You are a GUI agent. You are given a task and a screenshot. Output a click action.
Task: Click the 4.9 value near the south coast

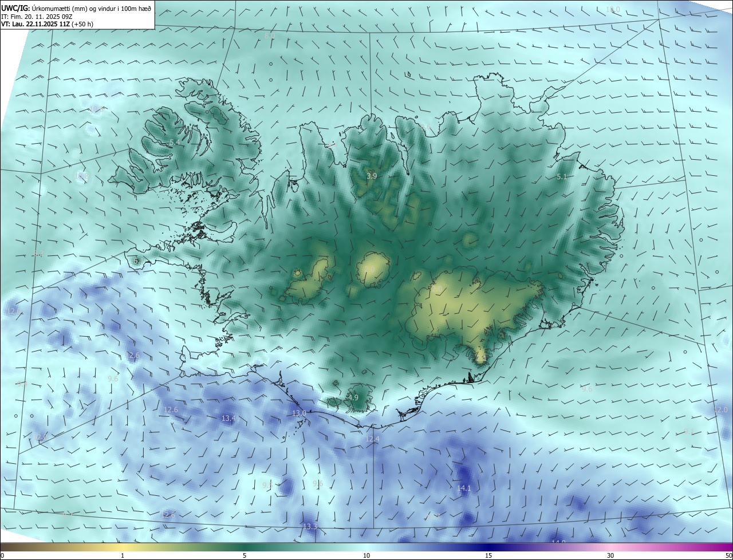pos(353,397)
